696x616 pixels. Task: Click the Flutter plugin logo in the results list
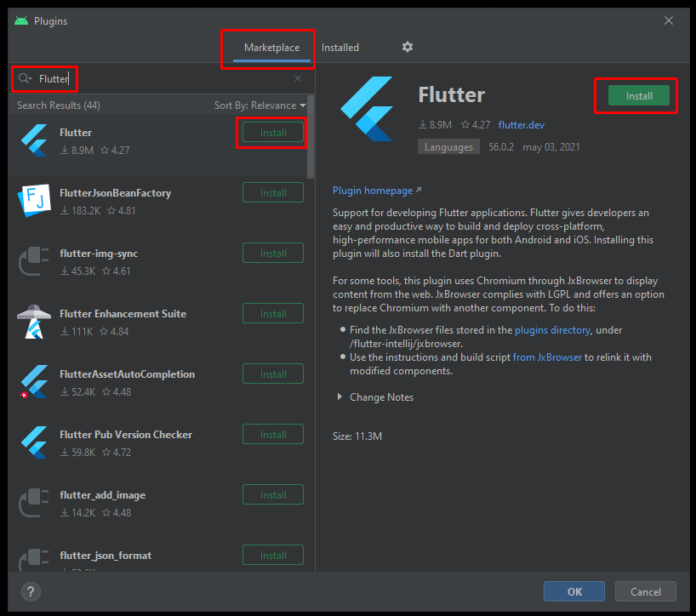(x=34, y=140)
